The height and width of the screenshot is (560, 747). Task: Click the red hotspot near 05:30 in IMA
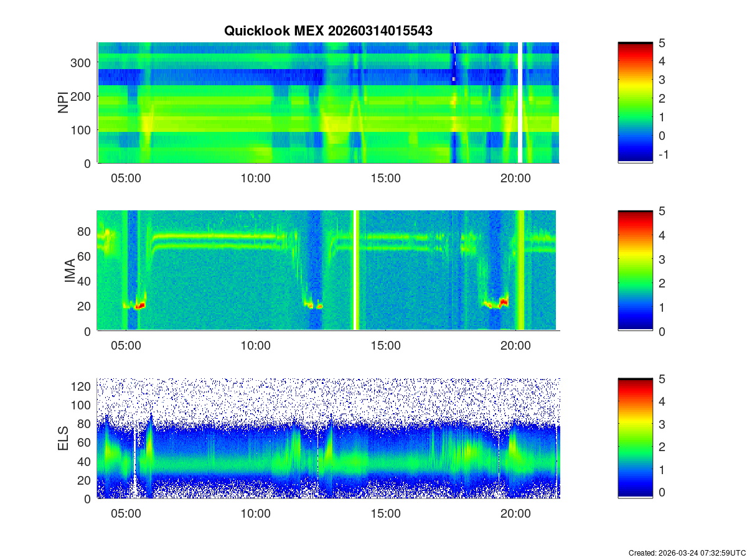point(140,306)
